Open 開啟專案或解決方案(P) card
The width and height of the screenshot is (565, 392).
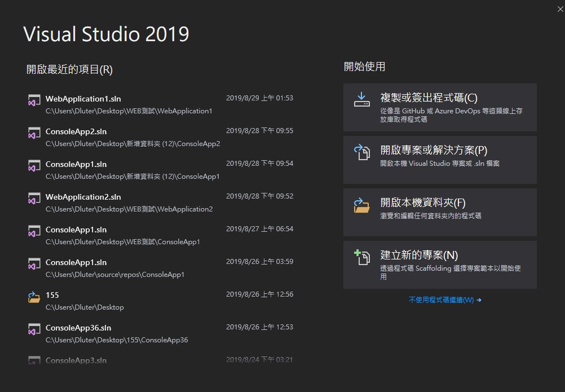pos(440,160)
